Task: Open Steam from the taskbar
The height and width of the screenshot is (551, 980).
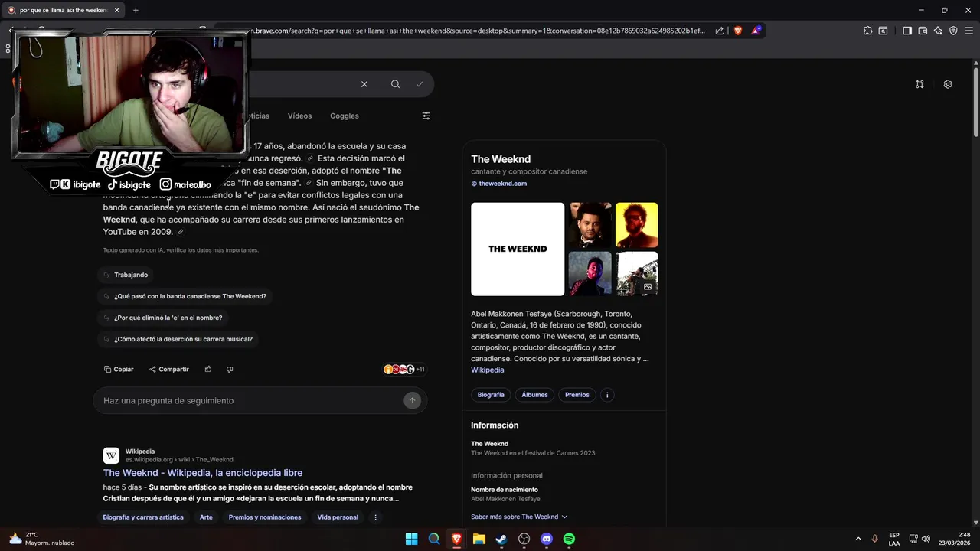Action: click(x=501, y=539)
